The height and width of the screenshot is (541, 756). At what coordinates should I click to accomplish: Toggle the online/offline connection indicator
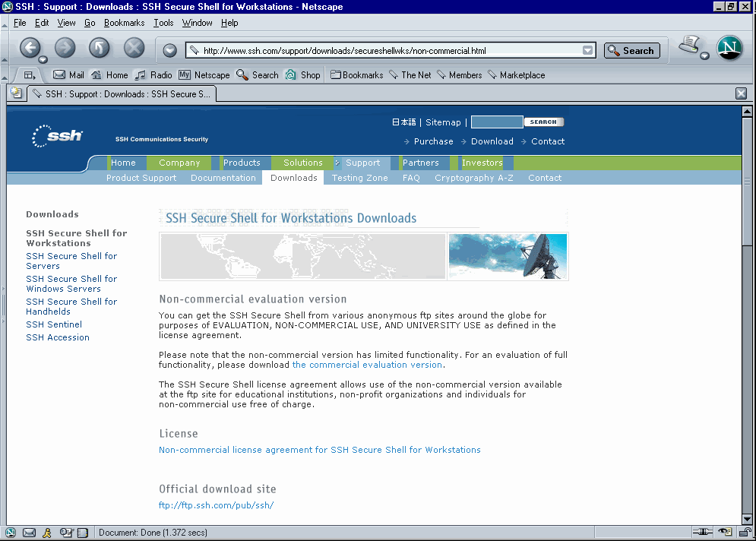pyautogui.click(x=704, y=533)
